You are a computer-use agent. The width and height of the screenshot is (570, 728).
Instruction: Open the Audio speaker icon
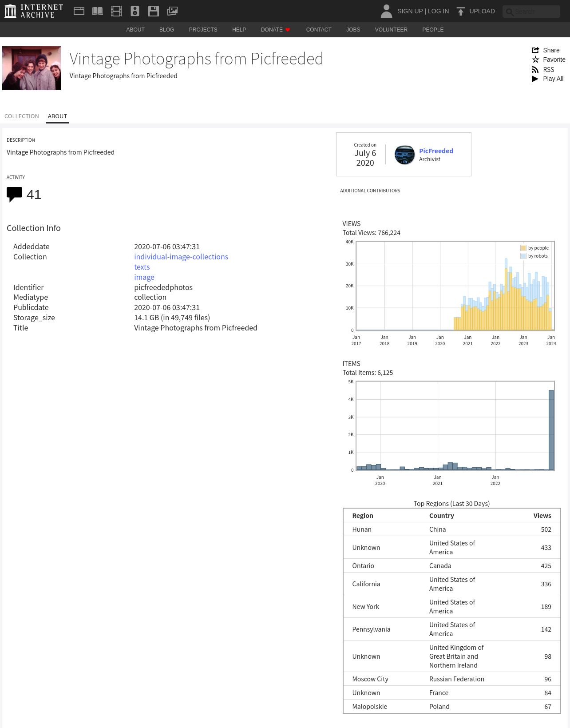pyautogui.click(x=135, y=11)
